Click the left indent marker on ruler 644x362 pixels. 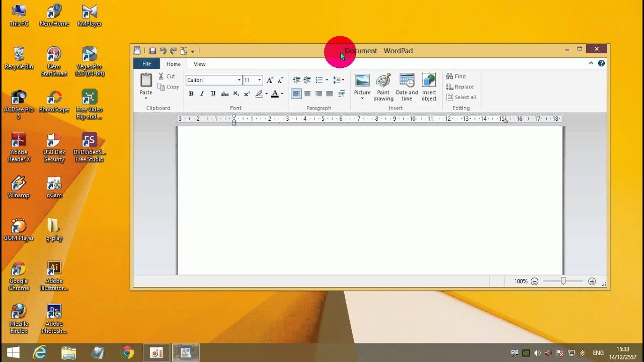234,119
